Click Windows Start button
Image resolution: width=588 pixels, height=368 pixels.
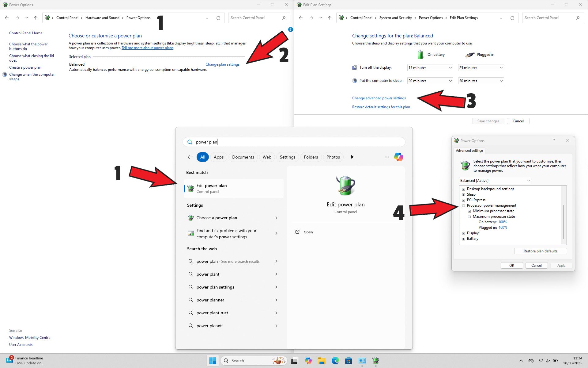coord(213,361)
